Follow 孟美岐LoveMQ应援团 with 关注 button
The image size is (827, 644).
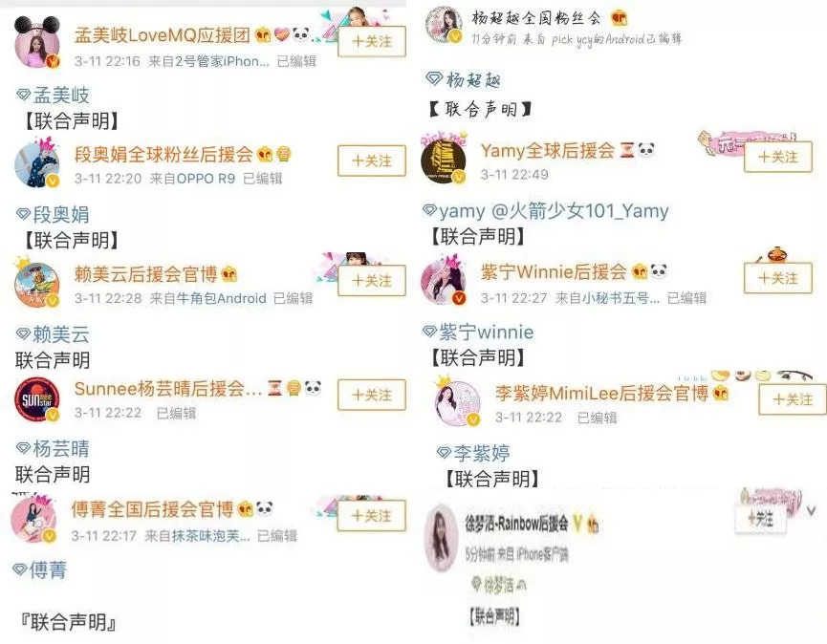point(372,42)
